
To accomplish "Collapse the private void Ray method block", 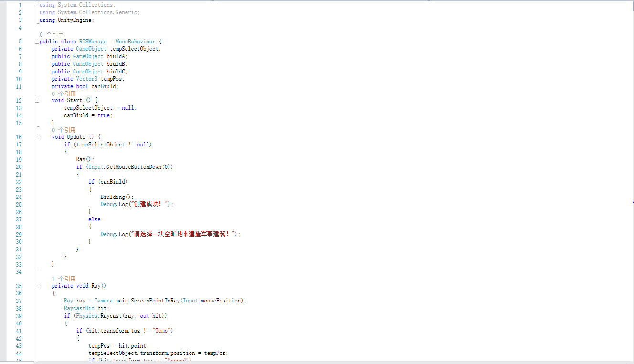I will [x=37, y=286].
